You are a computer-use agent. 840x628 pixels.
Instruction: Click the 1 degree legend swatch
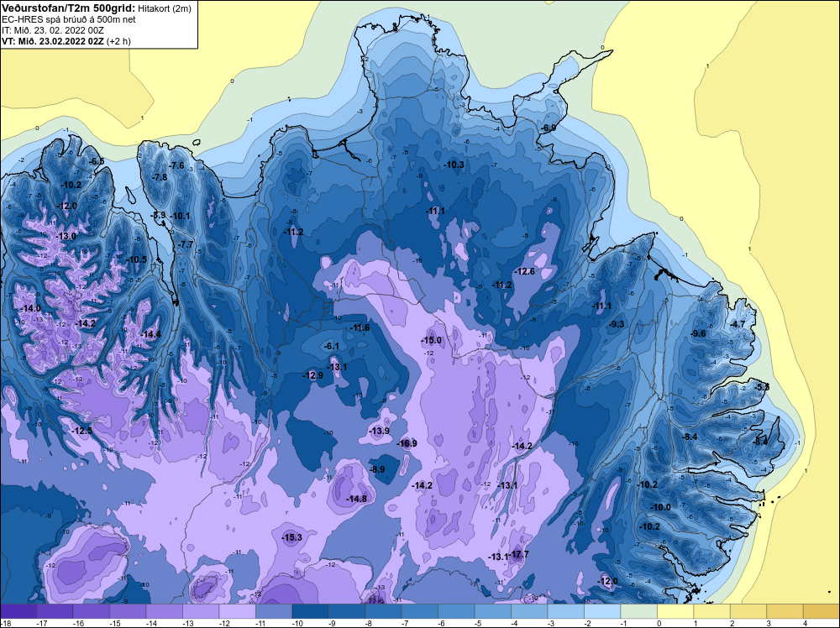pyautogui.click(x=712, y=611)
